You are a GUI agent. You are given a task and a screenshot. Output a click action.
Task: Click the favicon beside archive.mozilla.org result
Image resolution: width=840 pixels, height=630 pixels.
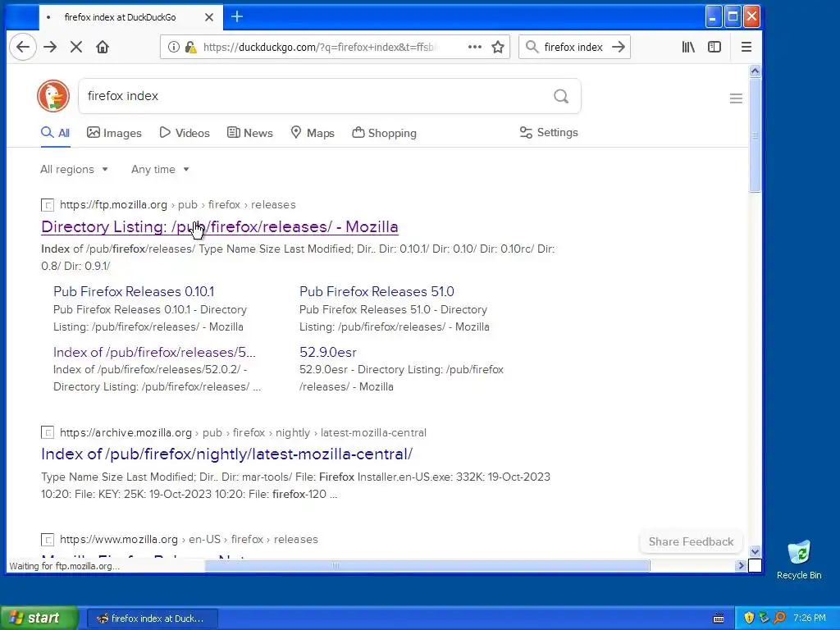click(x=48, y=432)
